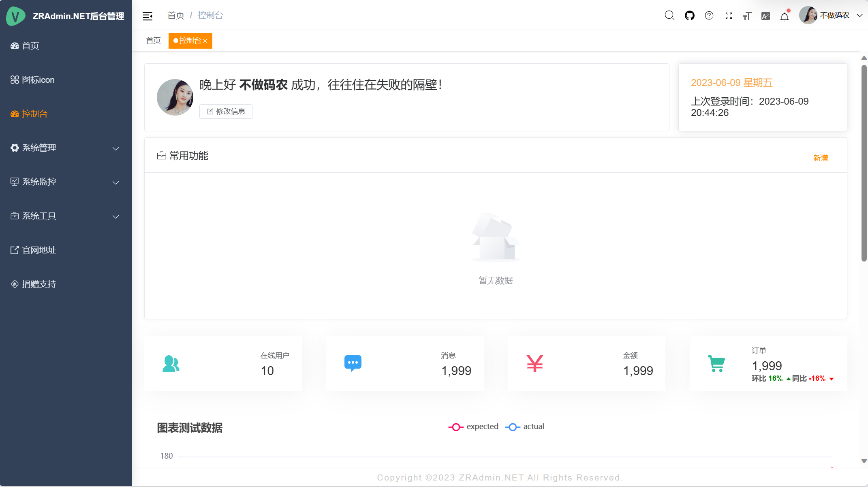This screenshot has width=868, height=487.
Task: Open 图标icon in sidebar
Action: coord(38,80)
